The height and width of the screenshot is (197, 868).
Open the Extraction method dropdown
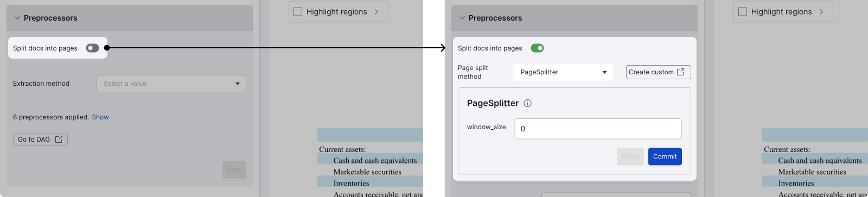click(x=171, y=84)
